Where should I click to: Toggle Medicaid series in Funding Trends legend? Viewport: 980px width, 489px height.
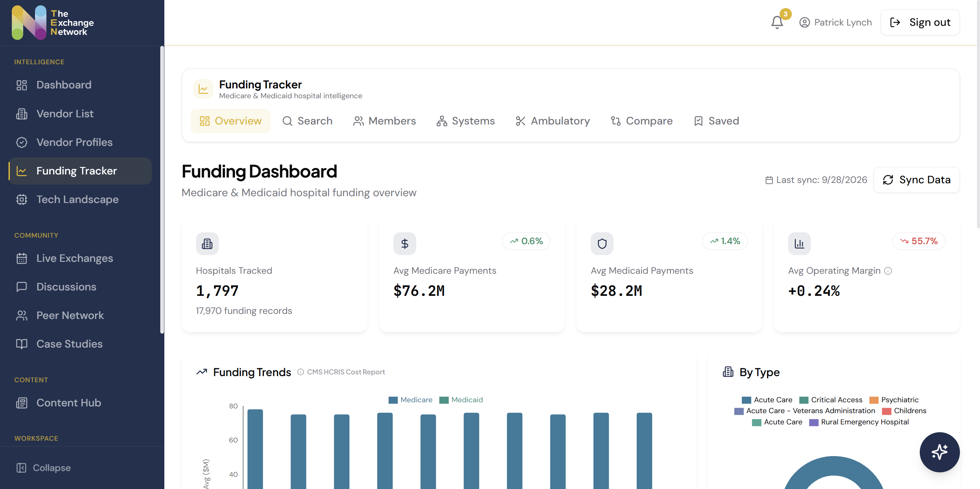(461, 400)
